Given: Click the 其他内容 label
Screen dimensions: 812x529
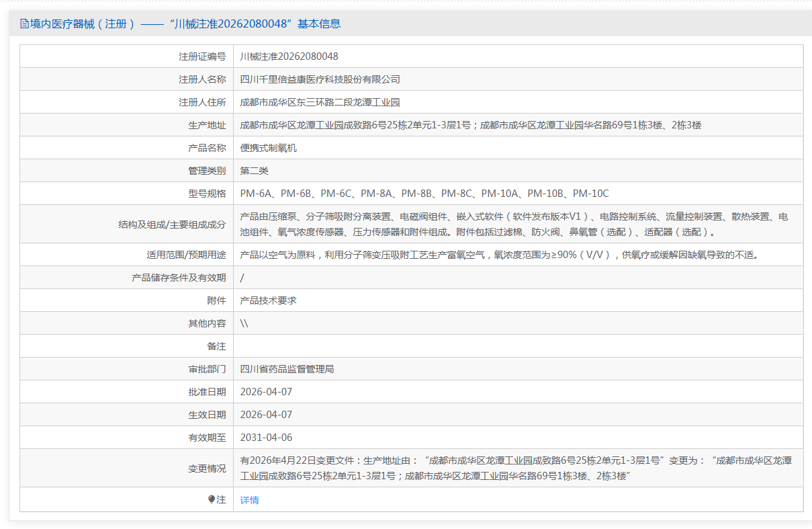Looking at the screenshot, I should pyautogui.click(x=207, y=323).
